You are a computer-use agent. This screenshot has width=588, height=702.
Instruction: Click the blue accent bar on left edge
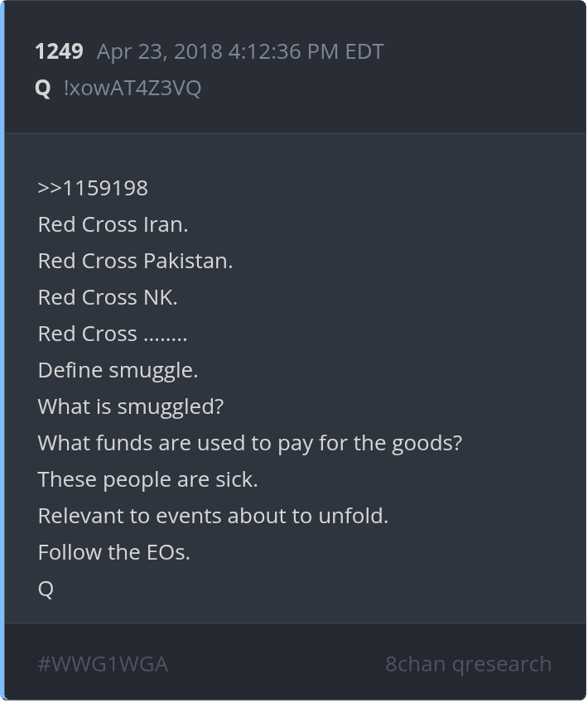pos(2,351)
